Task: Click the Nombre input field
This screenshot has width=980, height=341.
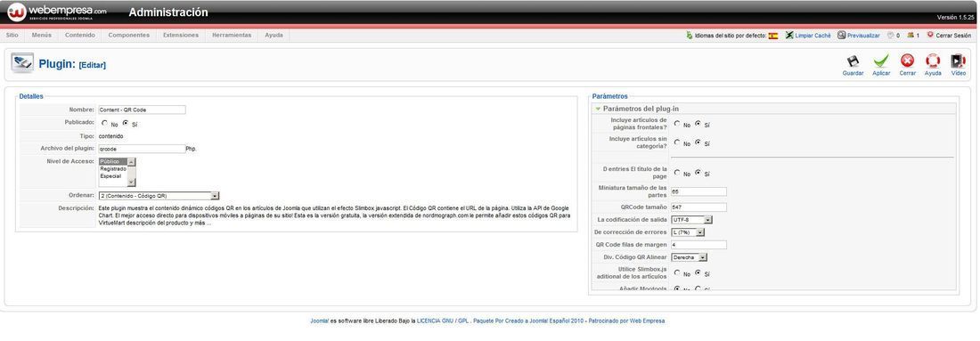Action: (x=142, y=110)
